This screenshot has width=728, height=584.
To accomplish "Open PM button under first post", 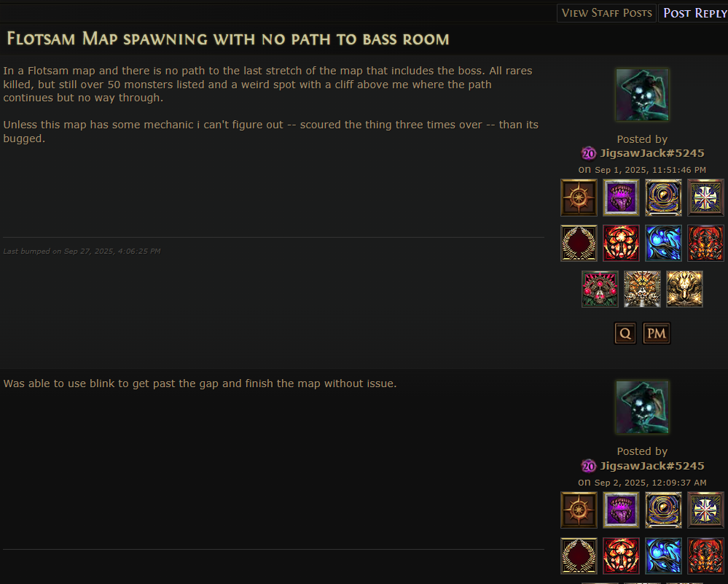I will click(657, 333).
